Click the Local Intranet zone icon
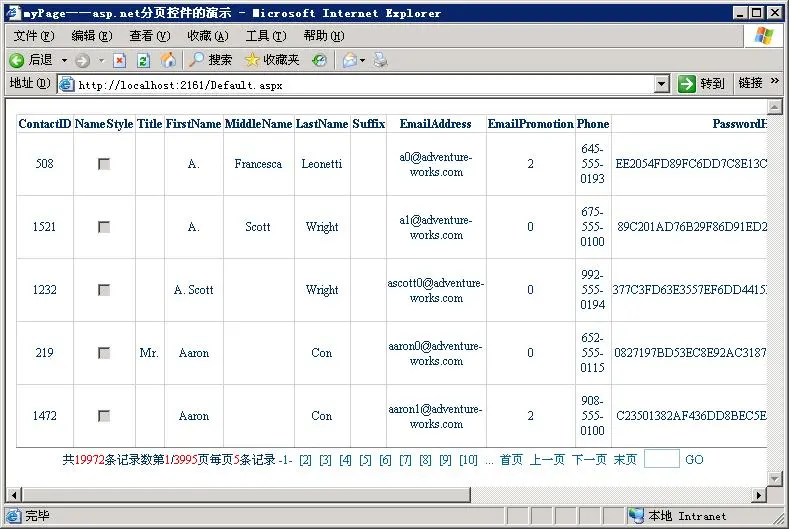The height and width of the screenshot is (529, 789). click(x=636, y=515)
